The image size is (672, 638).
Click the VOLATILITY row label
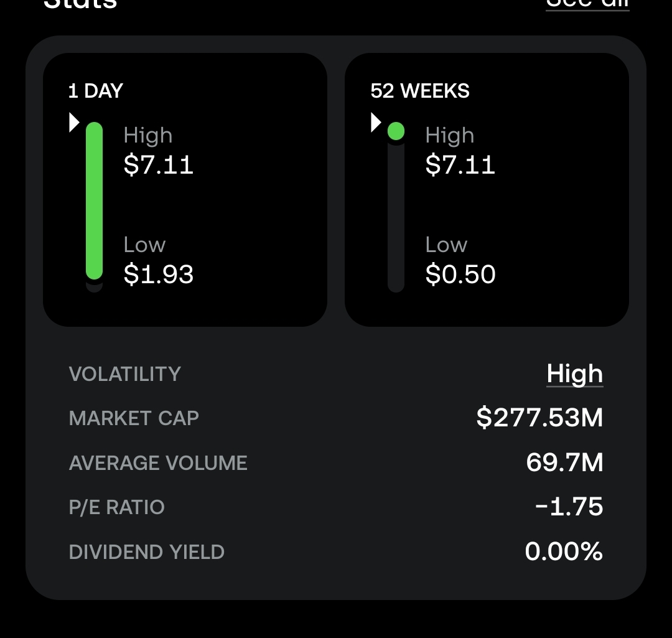click(125, 374)
